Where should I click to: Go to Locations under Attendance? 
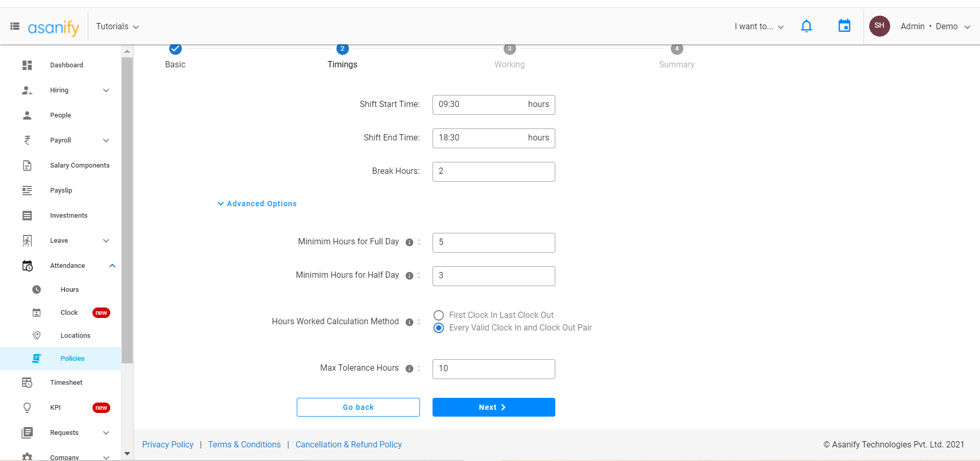75,336
